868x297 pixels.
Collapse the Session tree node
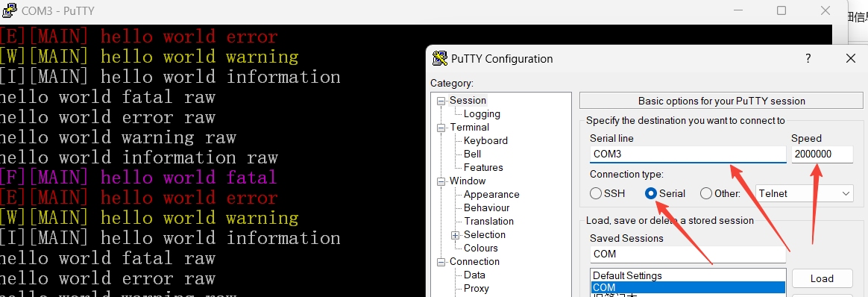[x=441, y=101]
